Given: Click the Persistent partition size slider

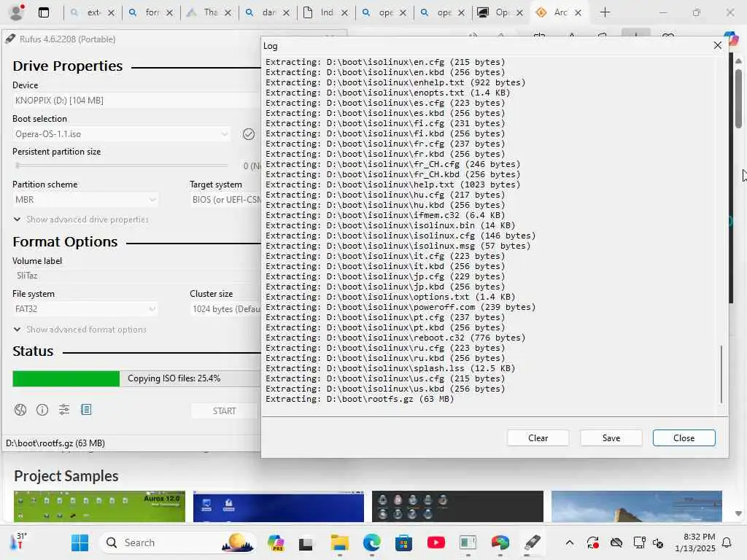Looking at the screenshot, I should coord(122,166).
